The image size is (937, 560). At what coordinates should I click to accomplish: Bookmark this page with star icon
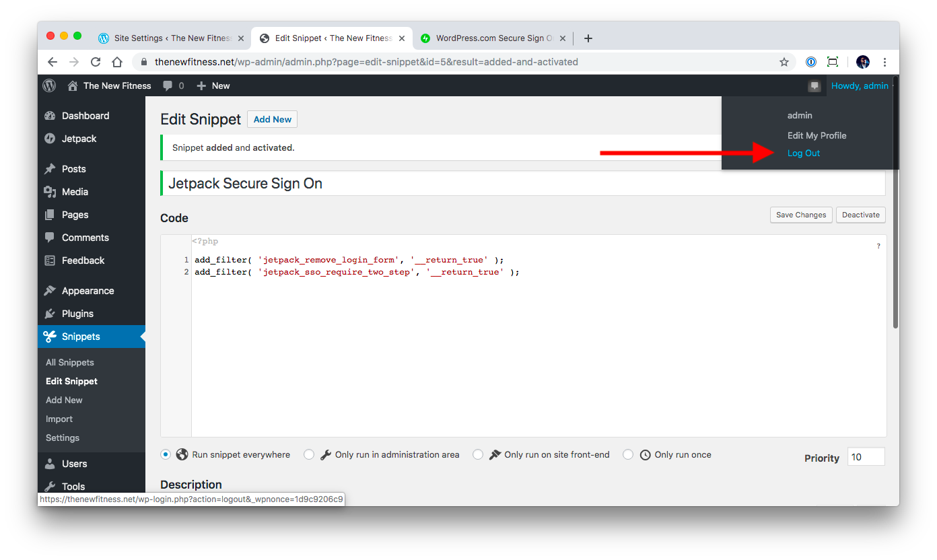784,62
